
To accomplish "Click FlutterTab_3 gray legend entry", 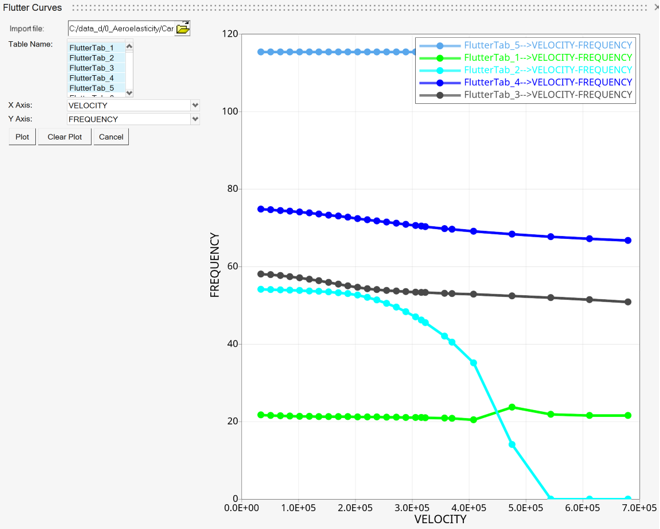I will (547, 95).
